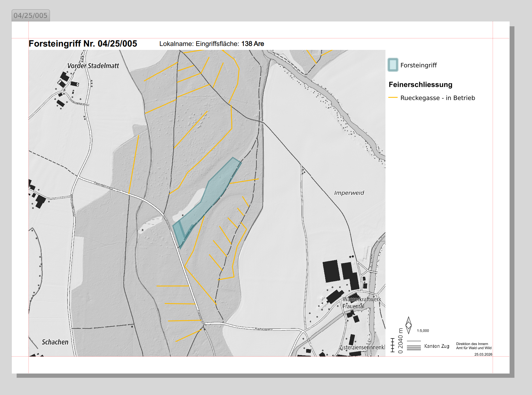
Task: Click the Forsteingriff legend text label
Action: pos(418,65)
